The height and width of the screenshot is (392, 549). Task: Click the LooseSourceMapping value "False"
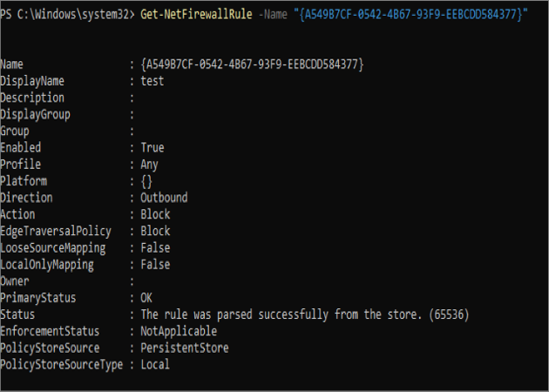[155, 247]
